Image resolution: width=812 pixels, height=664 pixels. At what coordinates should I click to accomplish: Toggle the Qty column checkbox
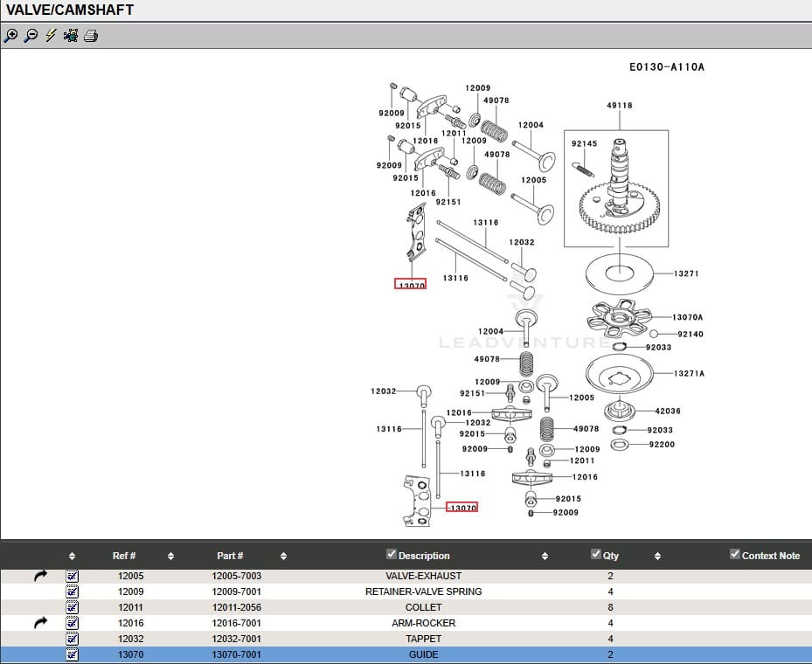coord(595,554)
